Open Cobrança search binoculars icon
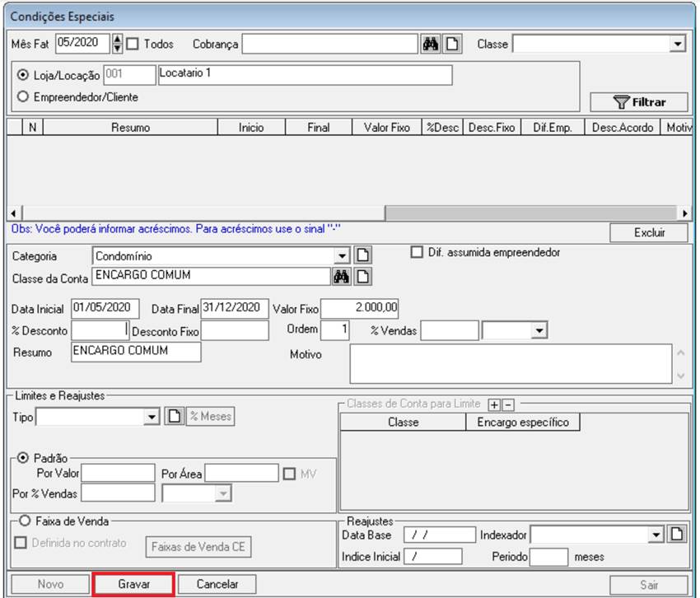The width and height of the screenshot is (700, 598). click(x=431, y=44)
